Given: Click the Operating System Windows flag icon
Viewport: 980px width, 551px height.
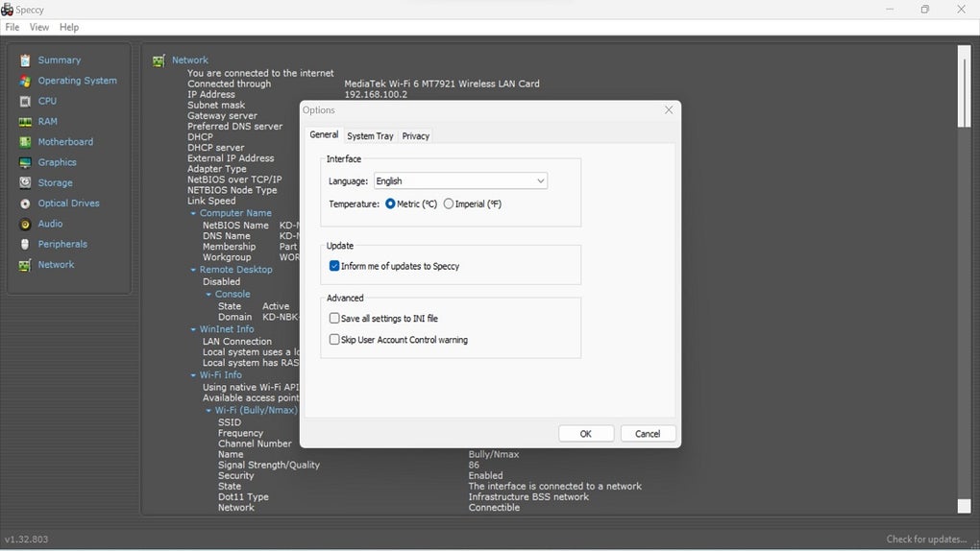Looking at the screenshot, I should [x=25, y=81].
